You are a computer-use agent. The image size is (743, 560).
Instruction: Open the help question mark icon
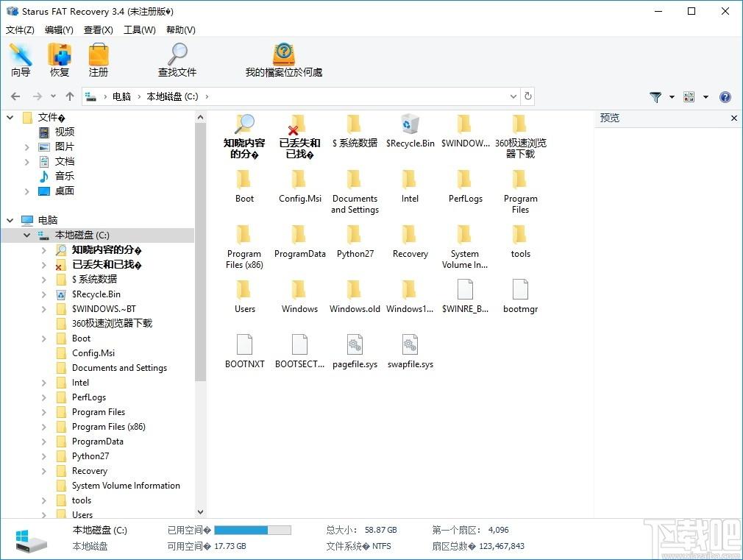click(x=725, y=96)
